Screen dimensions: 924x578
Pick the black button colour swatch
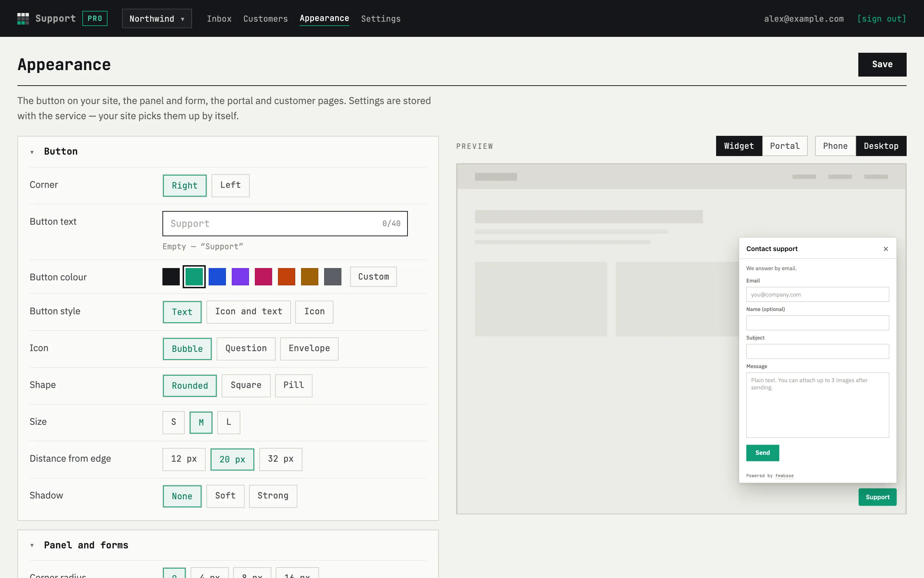point(171,277)
